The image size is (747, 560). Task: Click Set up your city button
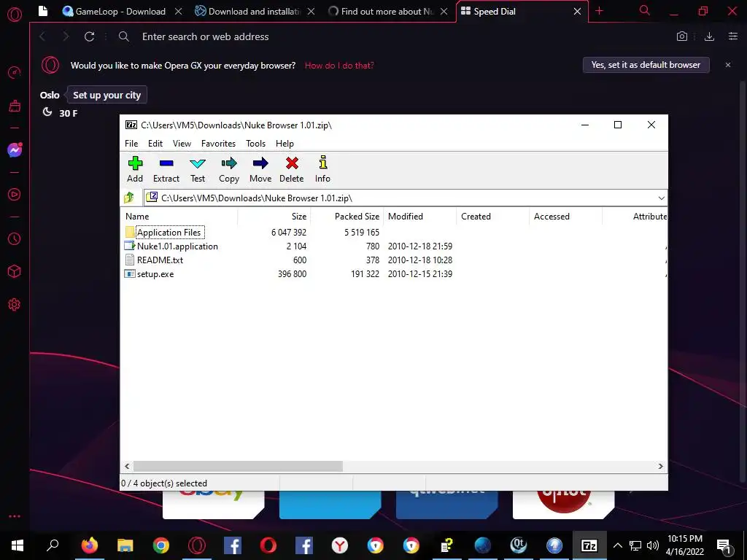pos(107,95)
